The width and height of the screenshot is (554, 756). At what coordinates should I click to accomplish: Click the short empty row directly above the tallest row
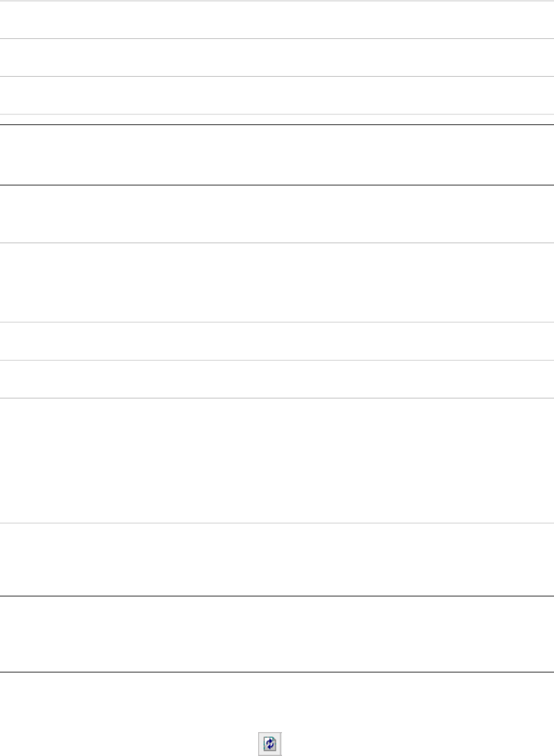pos(276,378)
